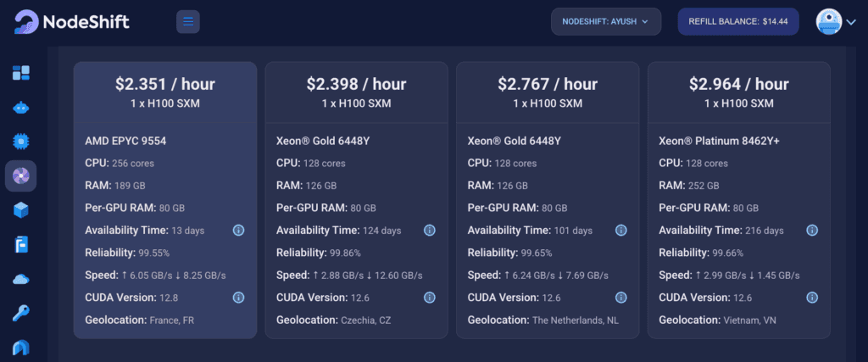Select the $2.767 / hour card header
This screenshot has height=362, width=868.
point(548,92)
